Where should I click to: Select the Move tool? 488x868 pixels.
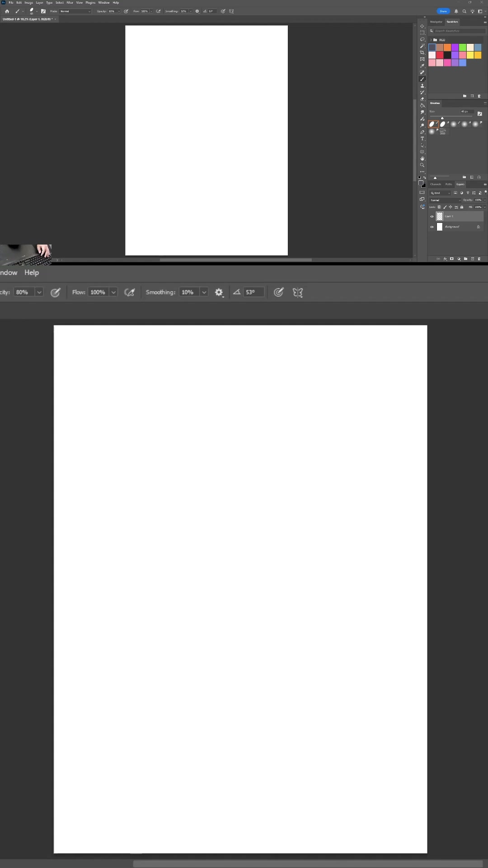pos(422,26)
